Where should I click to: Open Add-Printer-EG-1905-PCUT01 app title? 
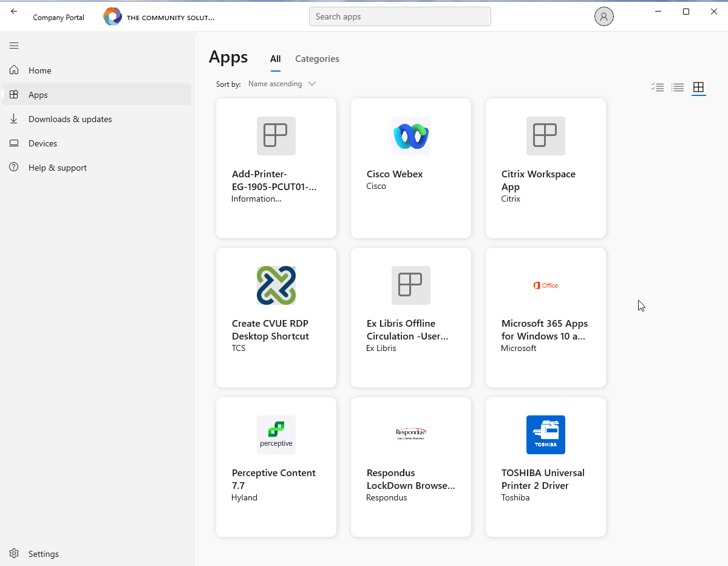click(274, 180)
